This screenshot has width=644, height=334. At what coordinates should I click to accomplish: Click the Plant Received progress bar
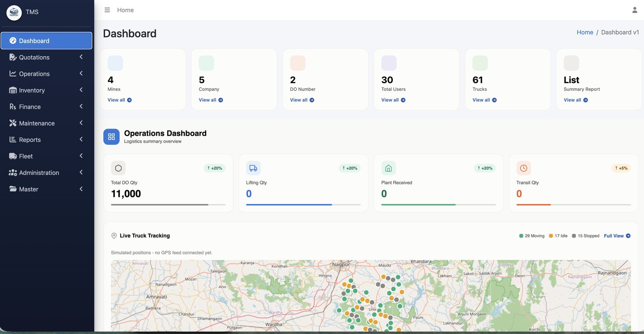[439, 205]
